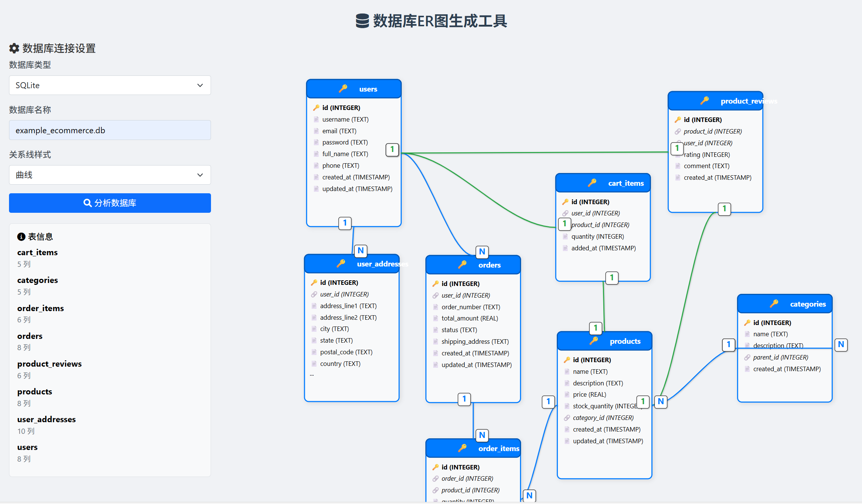Click the key icon in products header
Image resolution: width=862 pixels, height=504 pixels.
(594, 341)
